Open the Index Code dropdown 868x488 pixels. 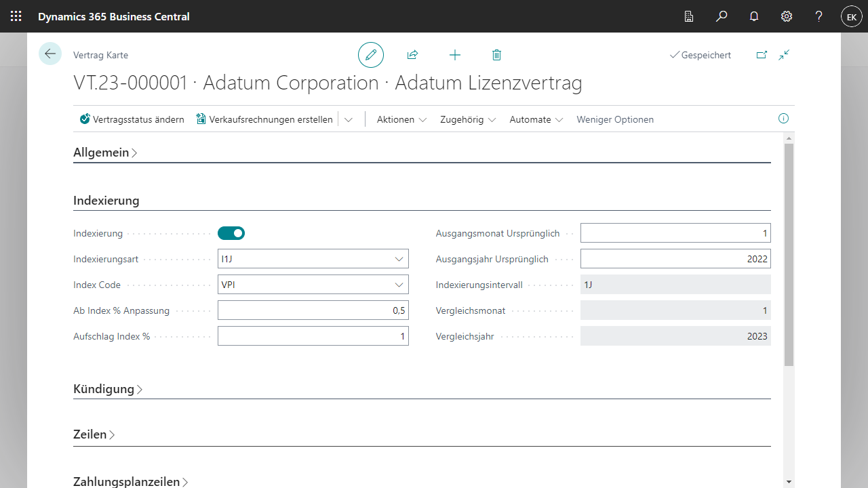point(399,285)
